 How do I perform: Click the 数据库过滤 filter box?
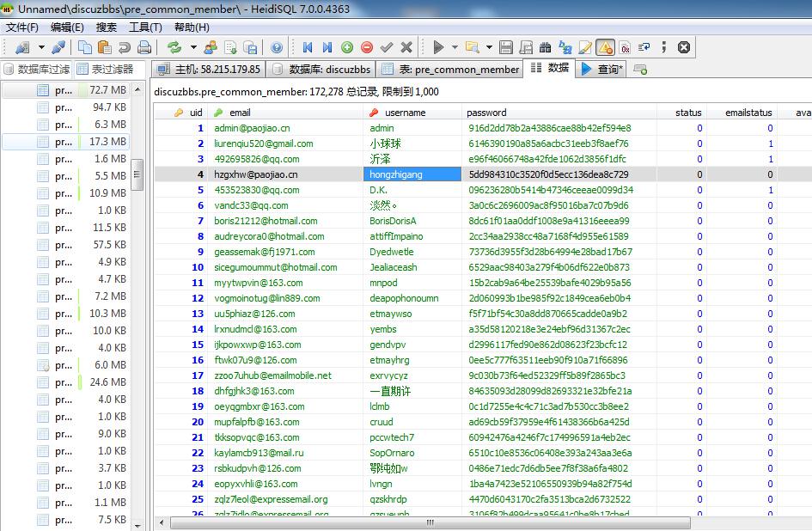click(x=37, y=70)
